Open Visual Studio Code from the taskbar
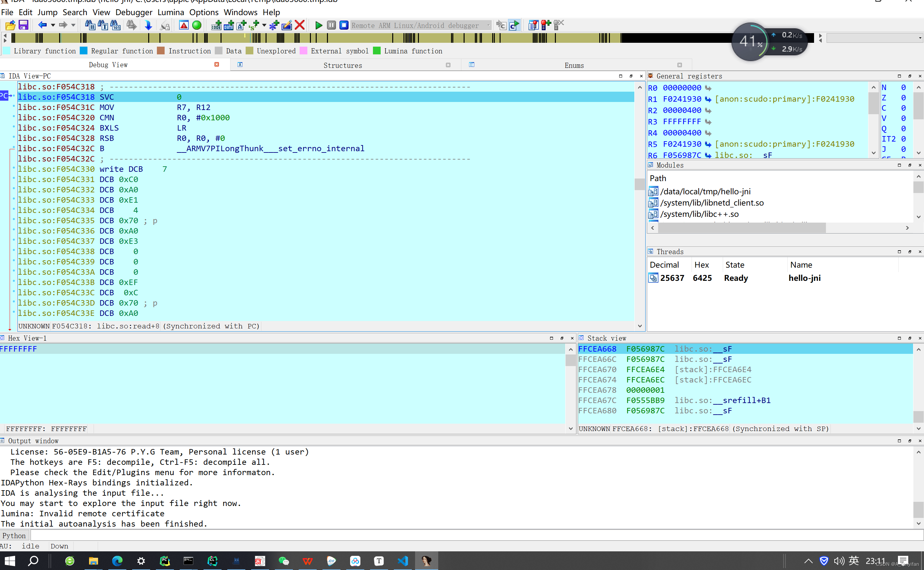The width and height of the screenshot is (924, 570). click(x=403, y=561)
